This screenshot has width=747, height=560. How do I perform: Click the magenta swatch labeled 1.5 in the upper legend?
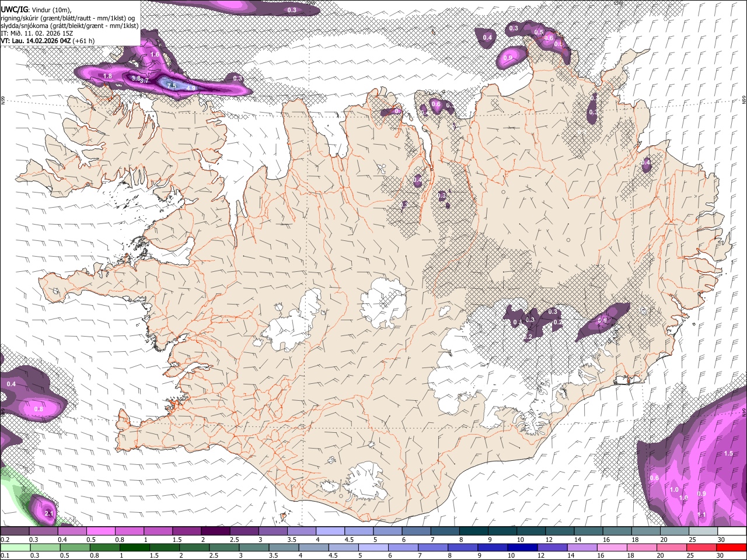[186, 531]
